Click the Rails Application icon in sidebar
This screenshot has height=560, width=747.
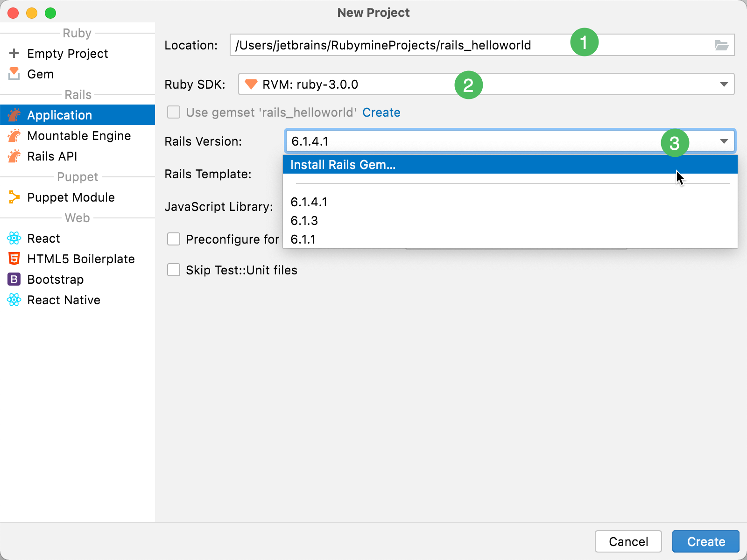pyautogui.click(x=14, y=115)
